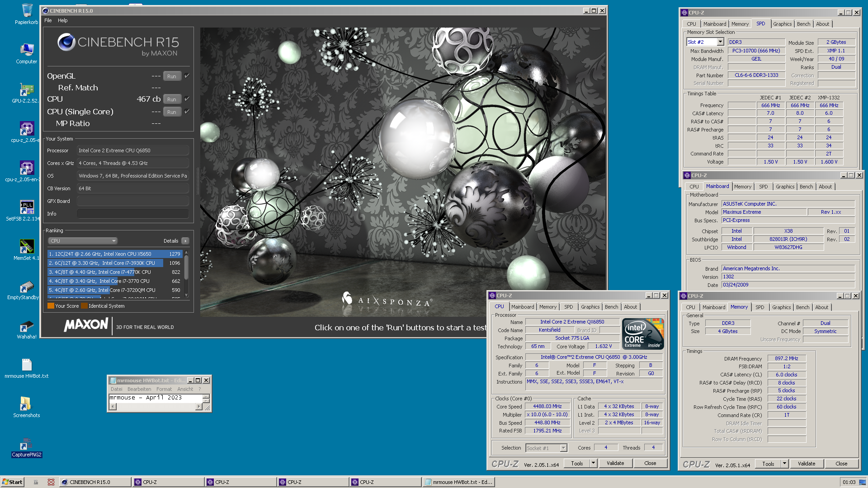This screenshot has height=488, width=868.
Task: Click the DRAM Frequency value 897.2 MHz
Action: 787,358
